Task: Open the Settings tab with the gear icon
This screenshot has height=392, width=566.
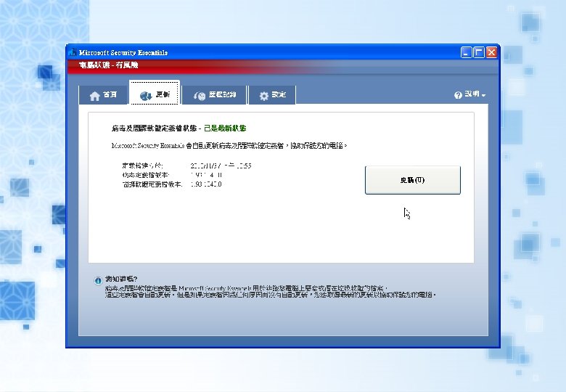Action: coord(272,95)
